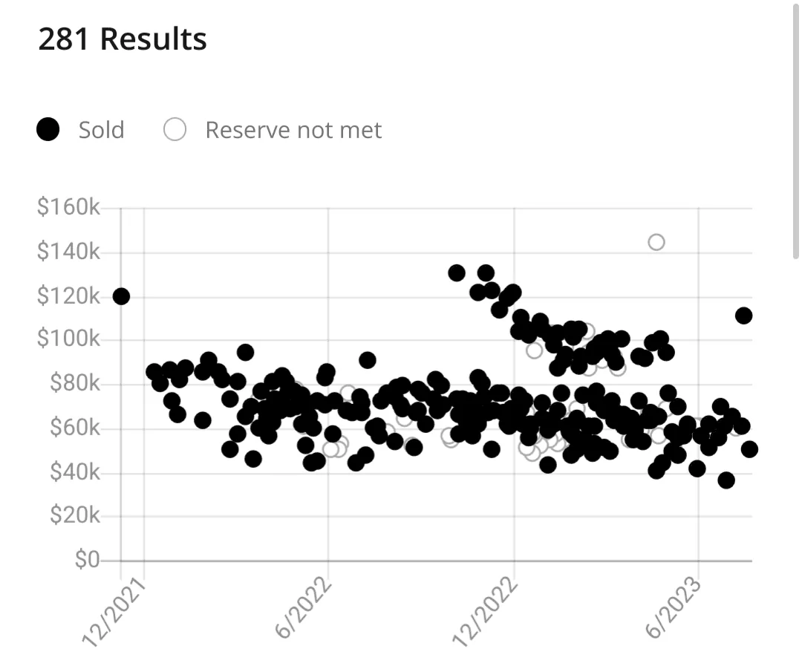Screen dimensions: 802x672
Task: Click the 6/2022 x-axis label
Action: 304,607
